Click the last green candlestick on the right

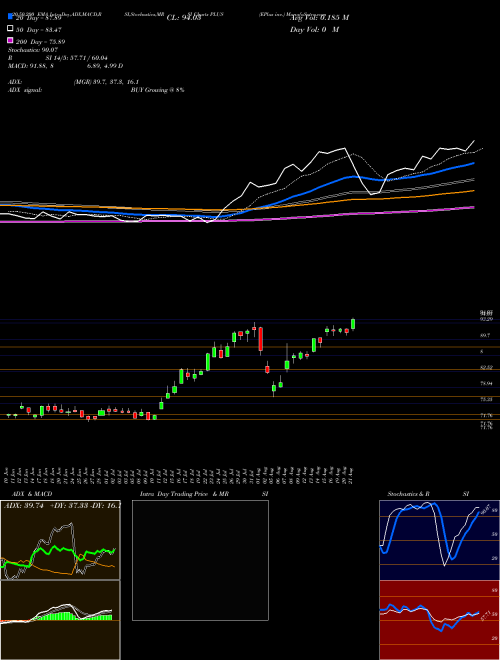tap(353, 324)
